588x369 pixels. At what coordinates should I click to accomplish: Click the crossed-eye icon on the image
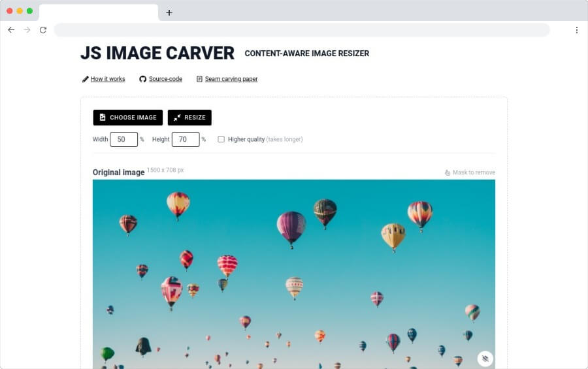point(485,359)
